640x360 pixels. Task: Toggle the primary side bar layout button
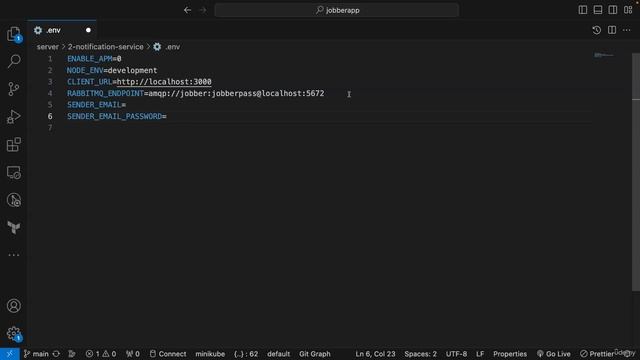click(583, 10)
